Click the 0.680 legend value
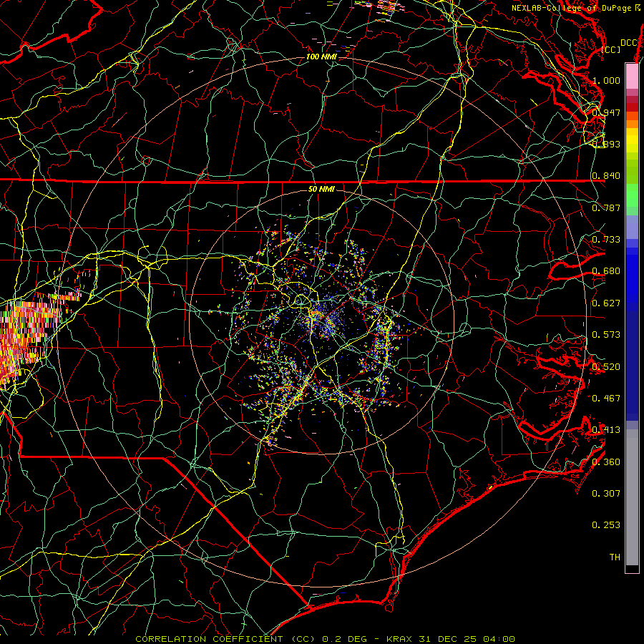 tap(606, 270)
